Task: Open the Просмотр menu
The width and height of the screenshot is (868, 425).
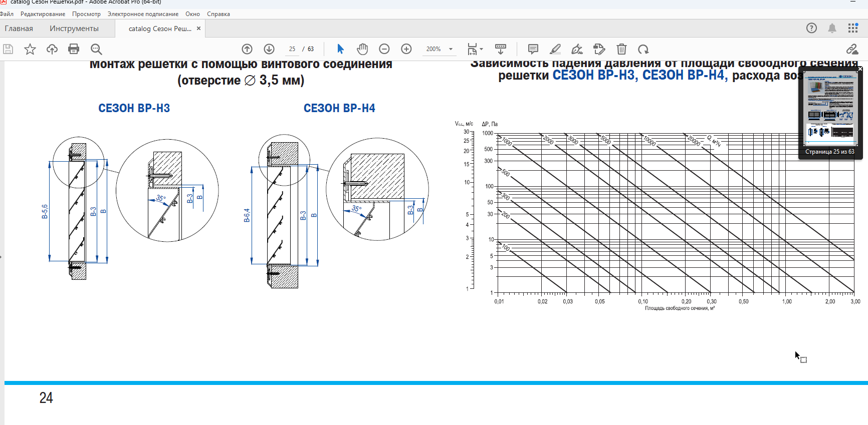Action: tap(86, 14)
